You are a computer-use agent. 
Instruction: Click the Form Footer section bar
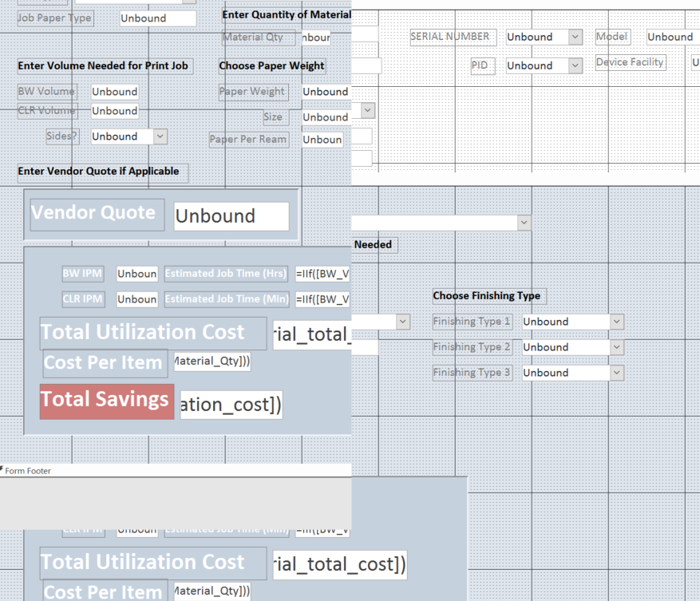pyautogui.click(x=176, y=471)
